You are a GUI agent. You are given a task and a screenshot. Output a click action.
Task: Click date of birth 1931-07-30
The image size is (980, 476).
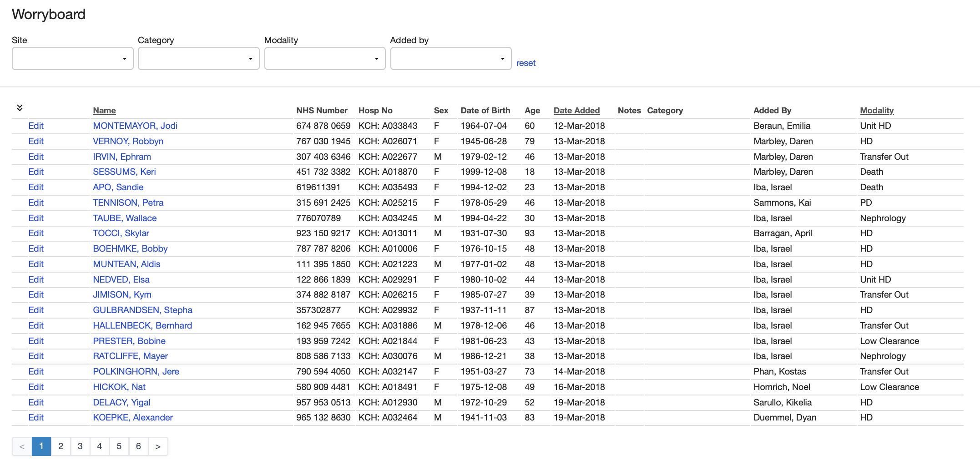click(x=484, y=233)
